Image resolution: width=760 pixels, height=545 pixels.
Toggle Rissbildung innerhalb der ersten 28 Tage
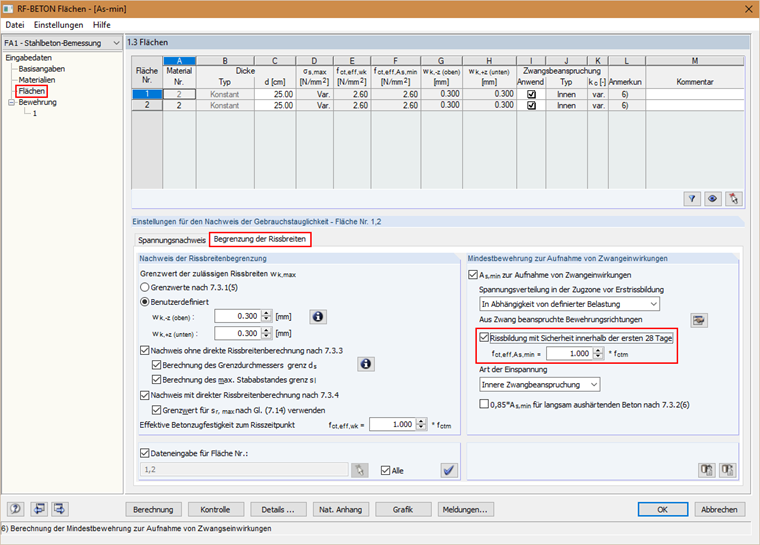click(x=484, y=337)
